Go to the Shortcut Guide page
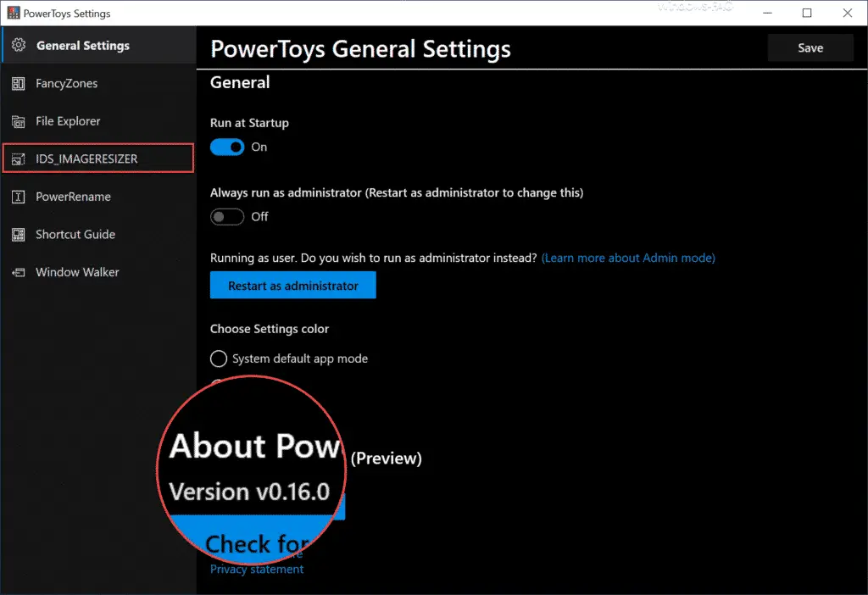Image resolution: width=868 pixels, height=595 pixels. click(x=98, y=234)
